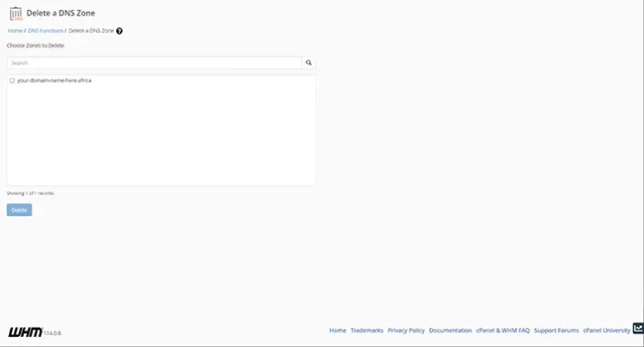
Task: Click the 'Delete a DNS Zone' page heading
Action: coord(60,13)
